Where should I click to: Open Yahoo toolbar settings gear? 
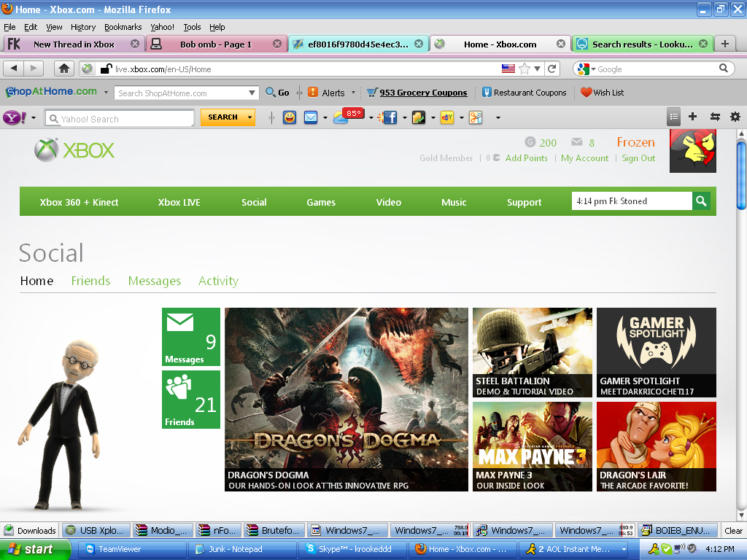coord(735,117)
